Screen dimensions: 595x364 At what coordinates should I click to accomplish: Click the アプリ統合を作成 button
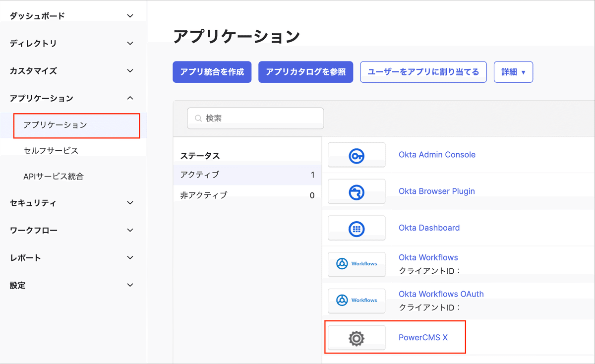coord(212,72)
